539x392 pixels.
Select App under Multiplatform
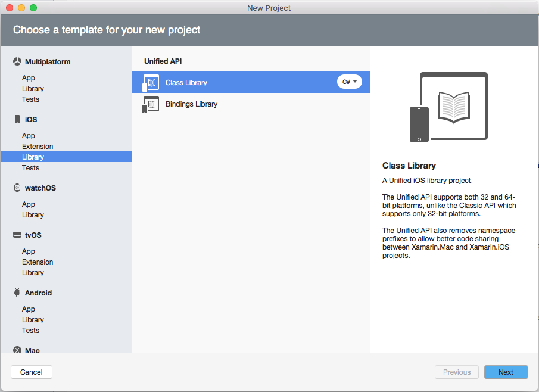(29, 77)
